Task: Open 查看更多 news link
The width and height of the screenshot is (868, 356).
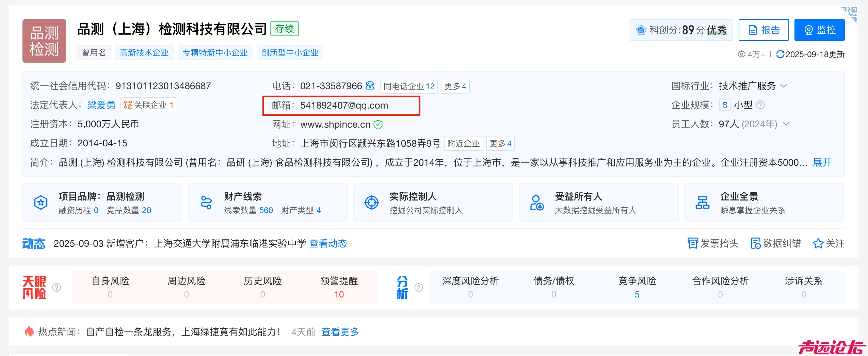Action: tap(340, 332)
